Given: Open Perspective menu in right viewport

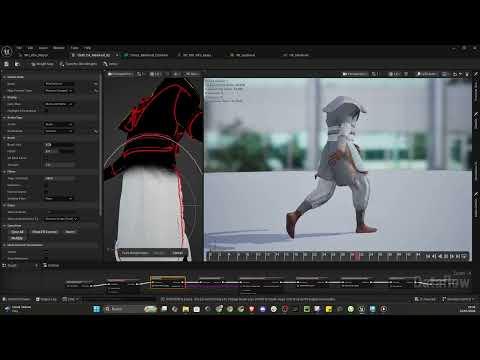Looking at the screenshot, I should point(355,74).
